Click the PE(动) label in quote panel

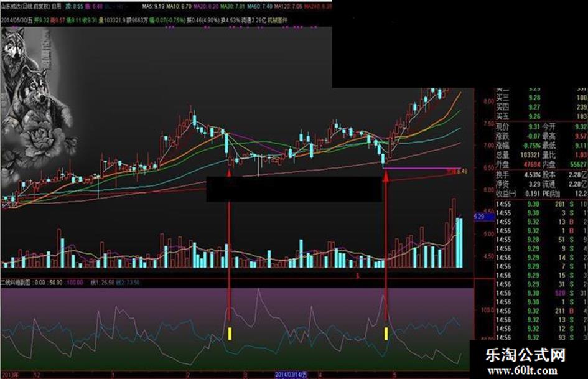[551, 194]
